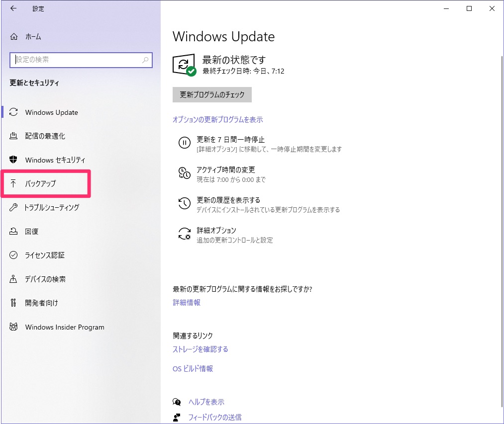
Task: Click the ストレージを確認する link
Action: point(200,349)
